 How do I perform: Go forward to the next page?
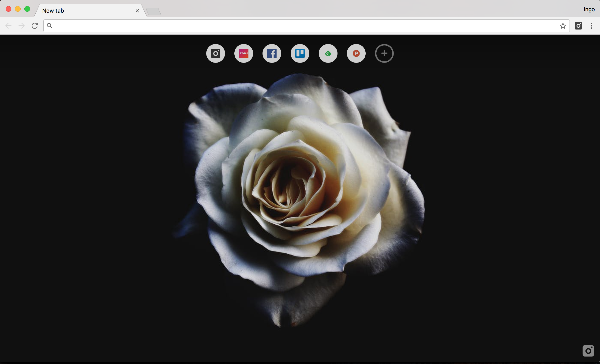(x=22, y=26)
